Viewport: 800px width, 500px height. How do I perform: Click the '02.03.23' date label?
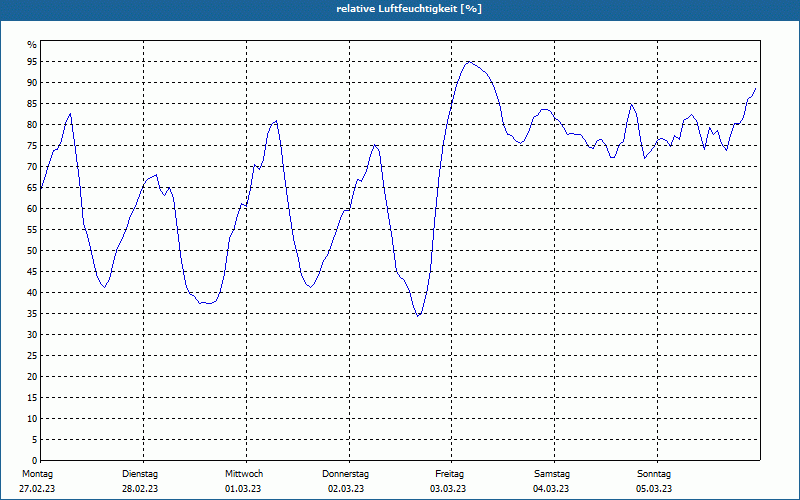346,489
